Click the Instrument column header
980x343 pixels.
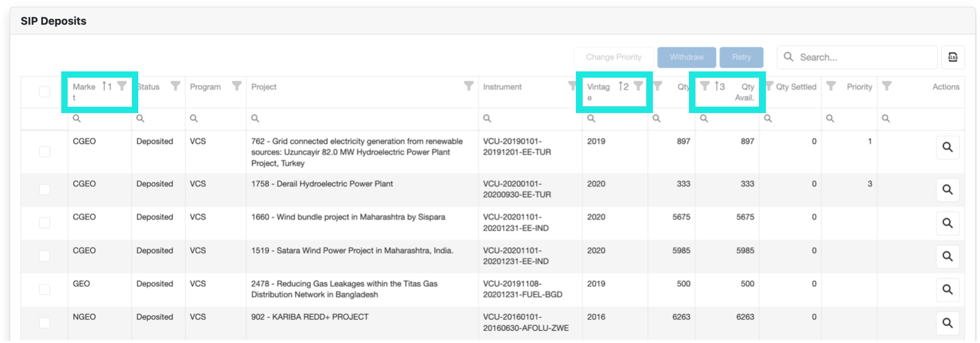pyautogui.click(x=503, y=87)
